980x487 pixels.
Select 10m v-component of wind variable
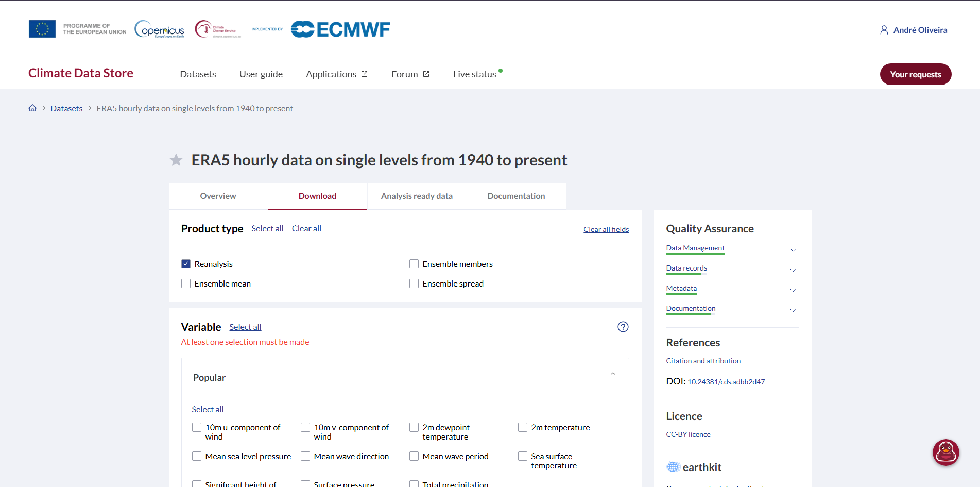(x=305, y=427)
